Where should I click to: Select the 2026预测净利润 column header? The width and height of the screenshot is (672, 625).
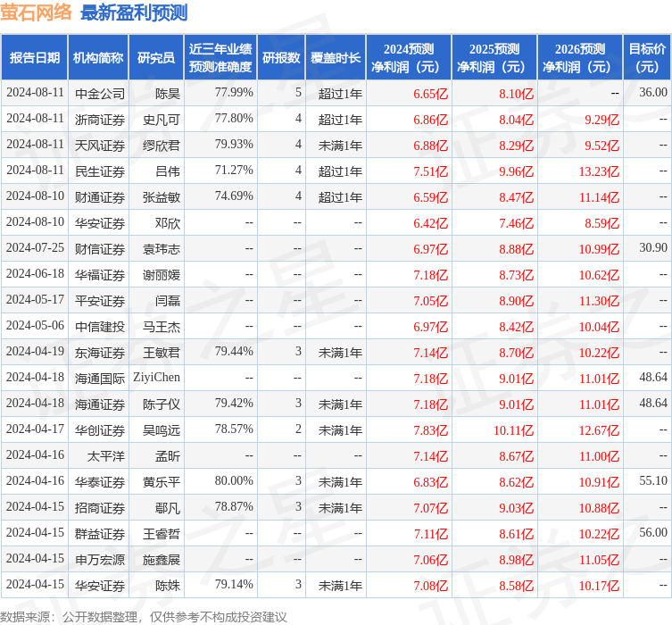click(x=580, y=57)
